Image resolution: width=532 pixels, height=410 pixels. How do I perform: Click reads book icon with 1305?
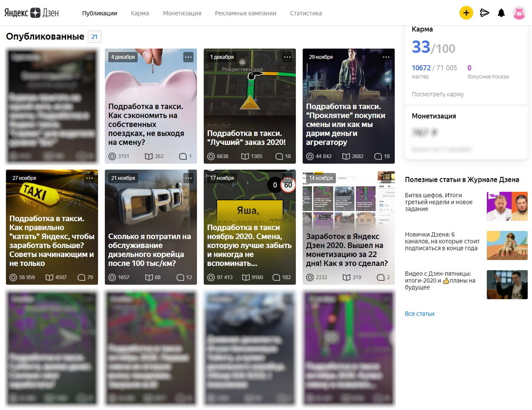pos(245,156)
